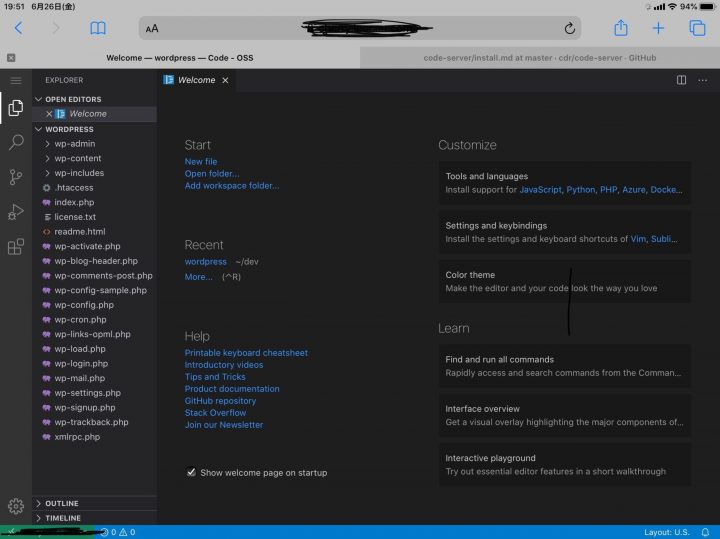Image resolution: width=720 pixels, height=539 pixels.
Task: Open the recent wordpress folder link
Action: coord(205,262)
